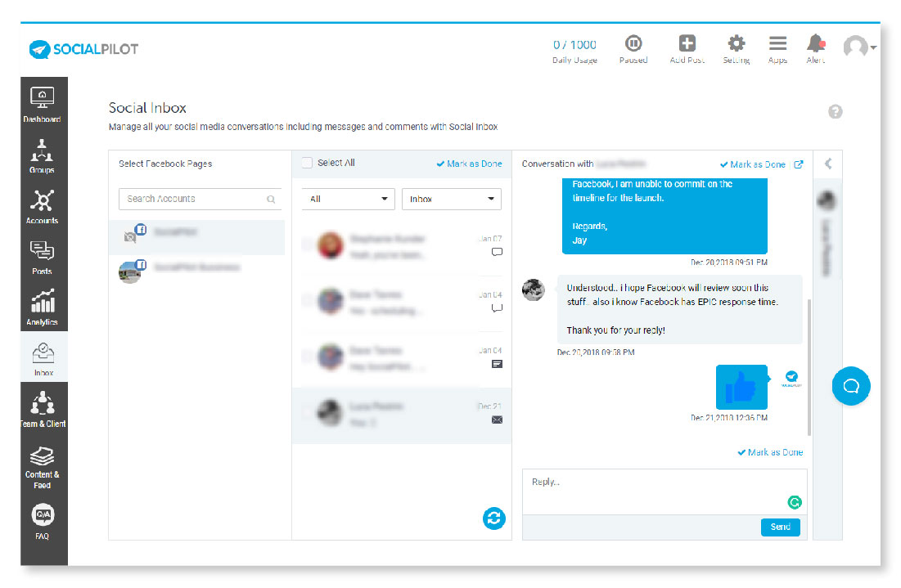Navigate to Posts in the sidebar

[x=42, y=258]
